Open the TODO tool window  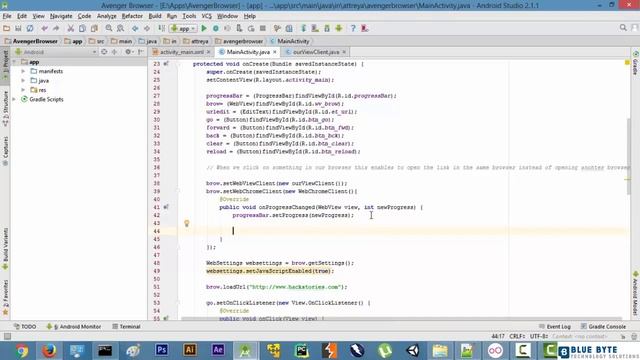(x=25, y=327)
